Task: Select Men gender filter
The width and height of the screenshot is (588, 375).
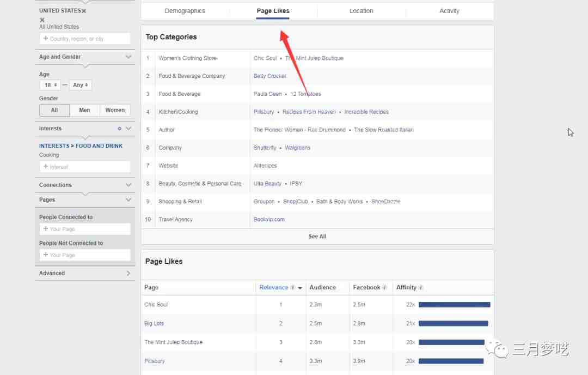Action: [84, 110]
